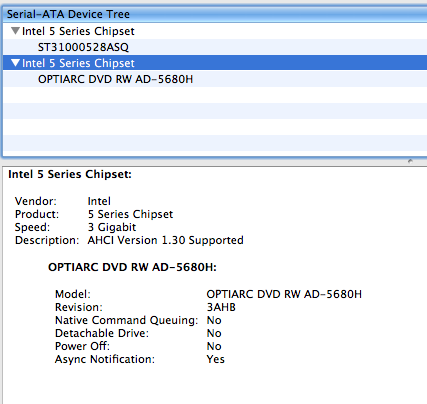Collapse the first Intel 5 Series Chipset node
Viewport: 427px width, 404px height.
point(15,31)
